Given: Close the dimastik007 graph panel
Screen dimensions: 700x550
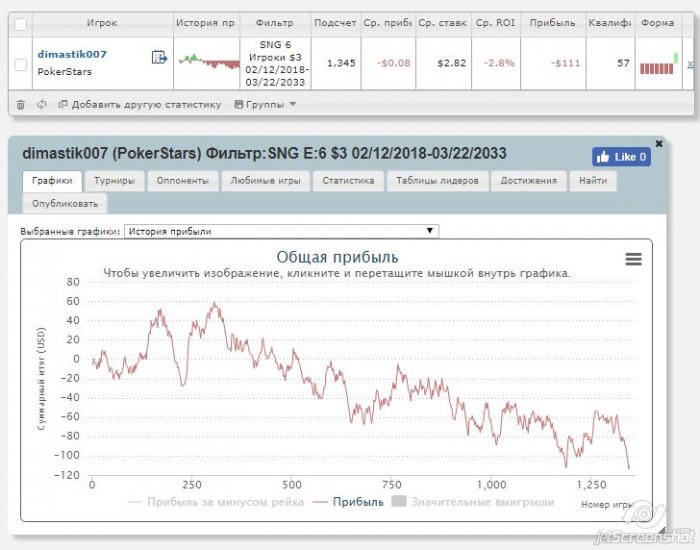Looking at the screenshot, I should [x=658, y=144].
